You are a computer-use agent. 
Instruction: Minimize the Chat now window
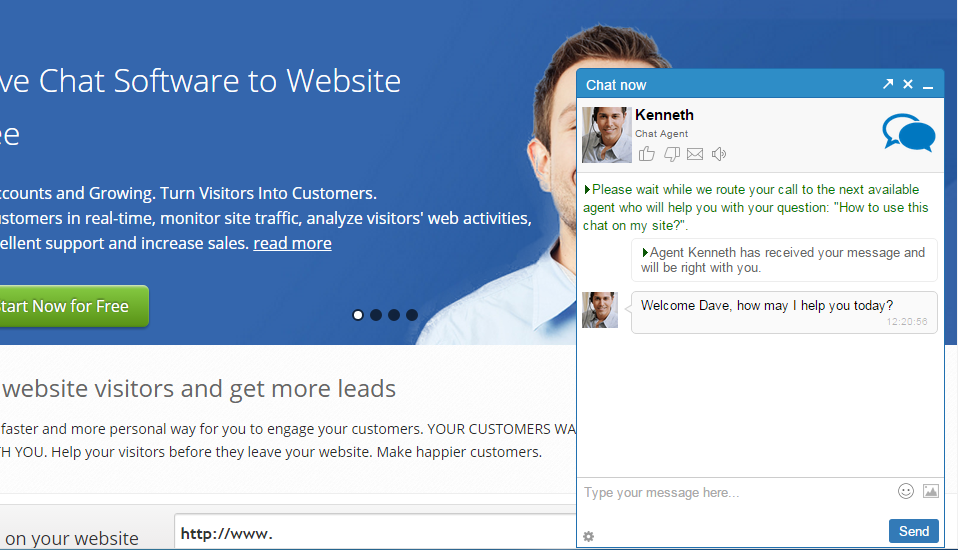point(928,86)
